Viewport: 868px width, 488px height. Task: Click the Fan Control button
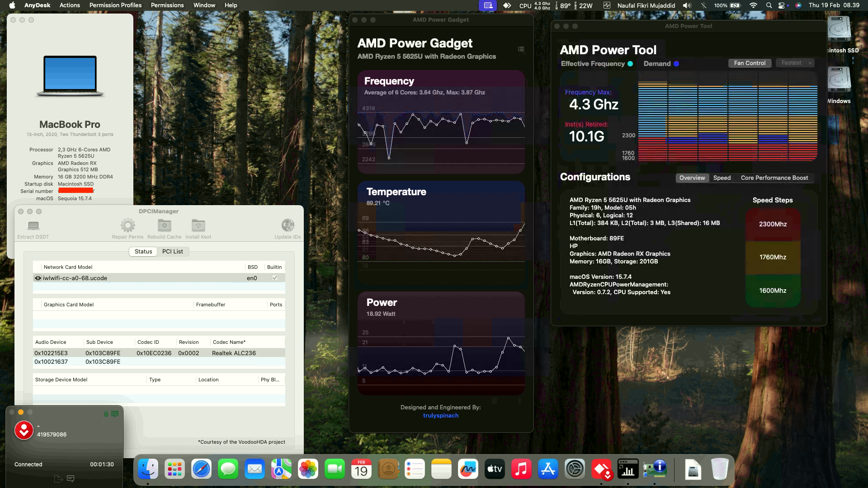[750, 63]
